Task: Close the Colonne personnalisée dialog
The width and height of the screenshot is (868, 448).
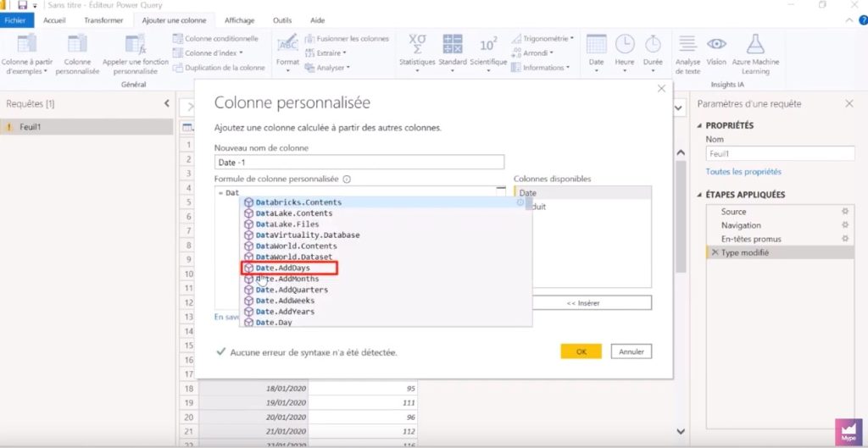Action: point(661,88)
